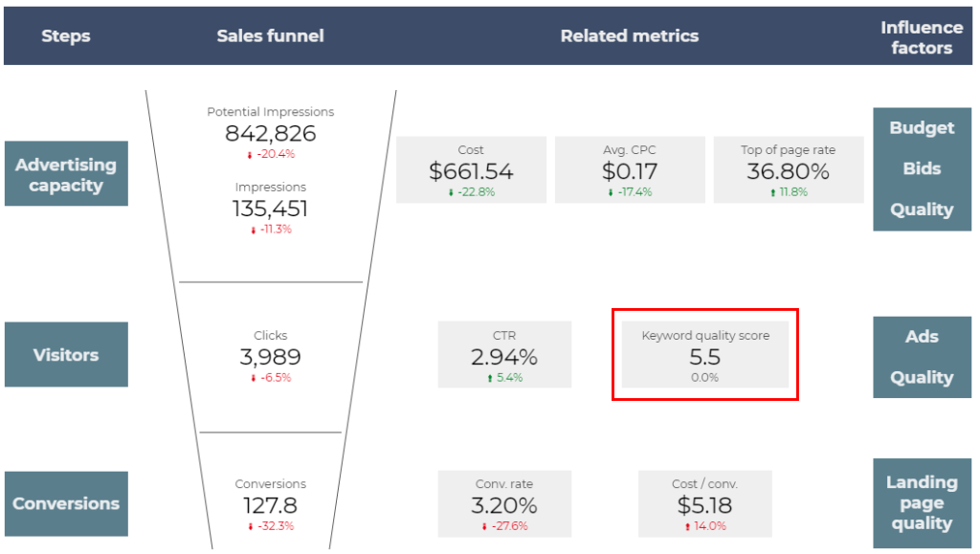
Task: Click the Landing page quality box
Action: click(x=921, y=502)
